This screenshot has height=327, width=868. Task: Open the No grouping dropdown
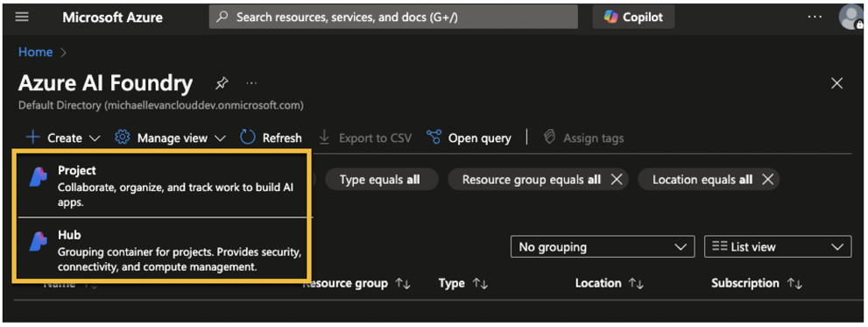[x=603, y=246]
